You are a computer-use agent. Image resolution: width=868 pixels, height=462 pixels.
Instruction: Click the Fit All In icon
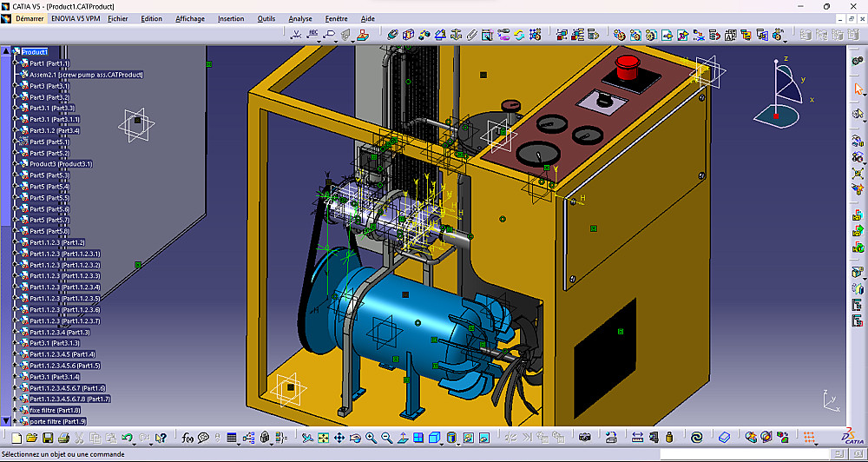tap(323, 438)
